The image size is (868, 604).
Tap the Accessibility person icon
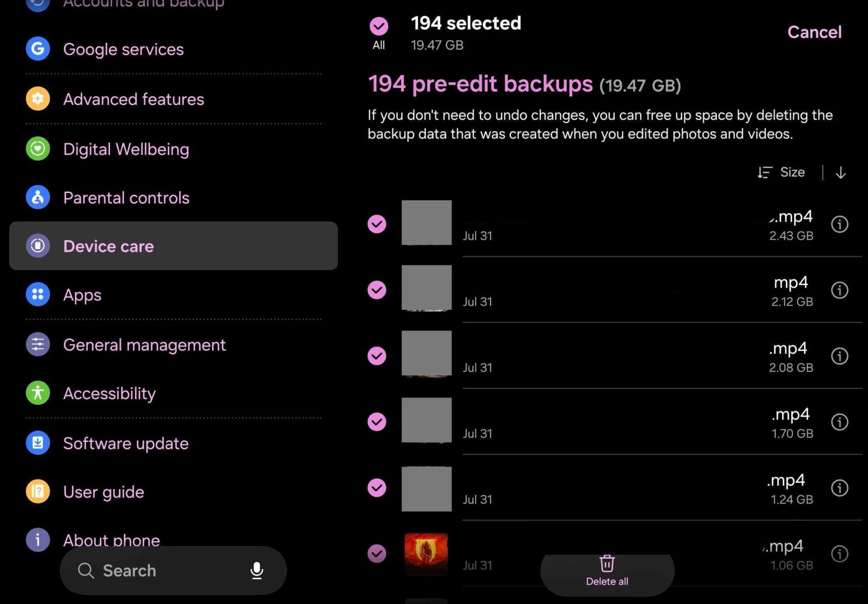tap(38, 393)
